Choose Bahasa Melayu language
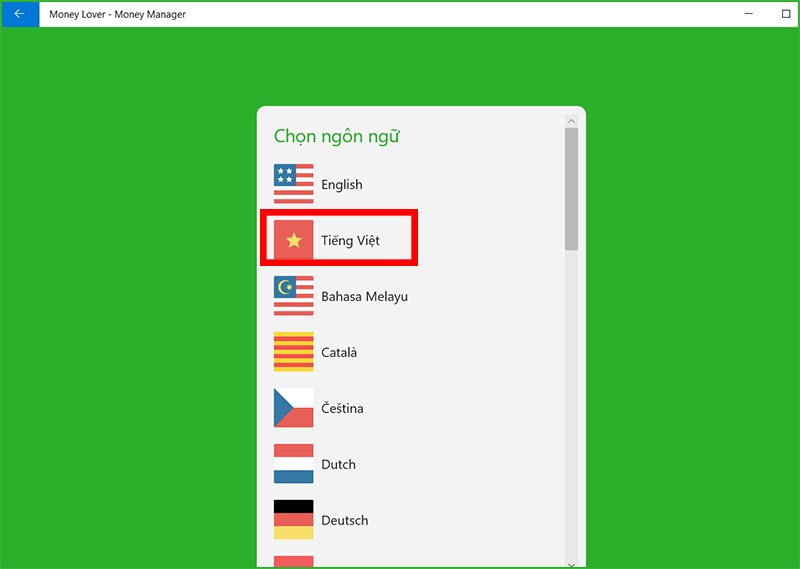Viewport: 800px width, 569px height. pyautogui.click(x=364, y=296)
